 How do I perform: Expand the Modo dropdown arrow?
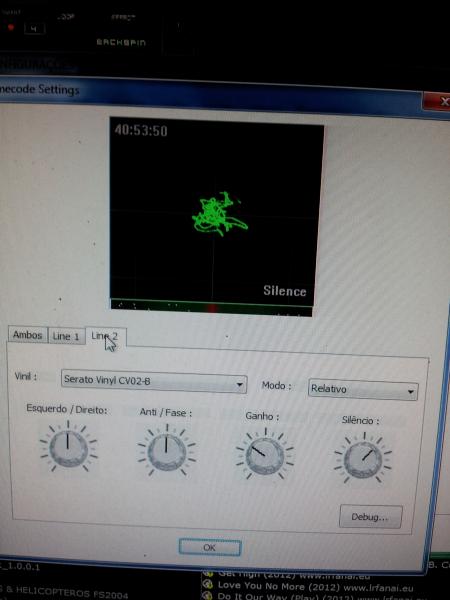pos(411,391)
